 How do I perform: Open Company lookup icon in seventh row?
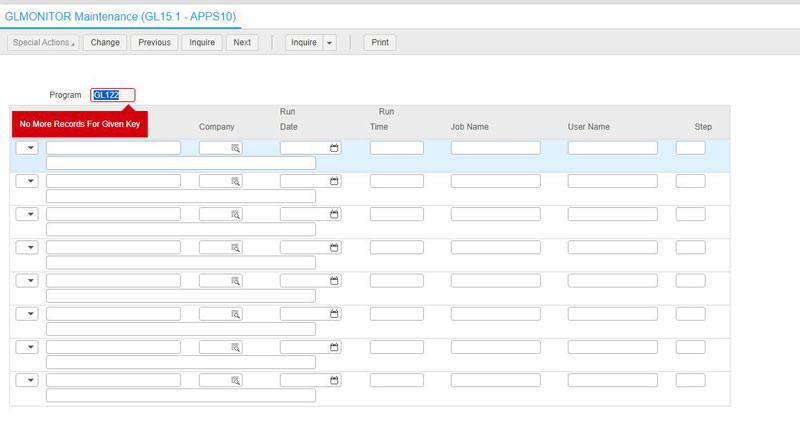(x=235, y=347)
